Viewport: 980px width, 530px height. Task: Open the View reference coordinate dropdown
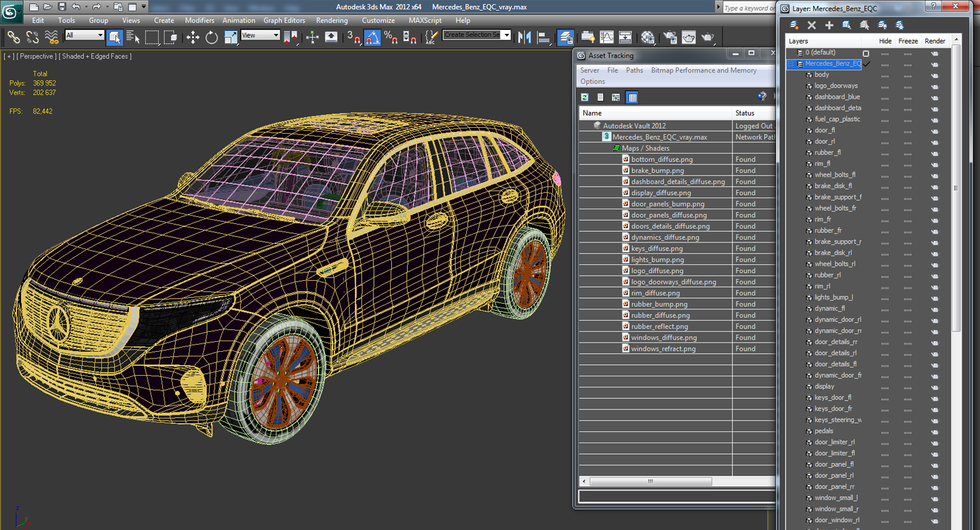point(260,35)
